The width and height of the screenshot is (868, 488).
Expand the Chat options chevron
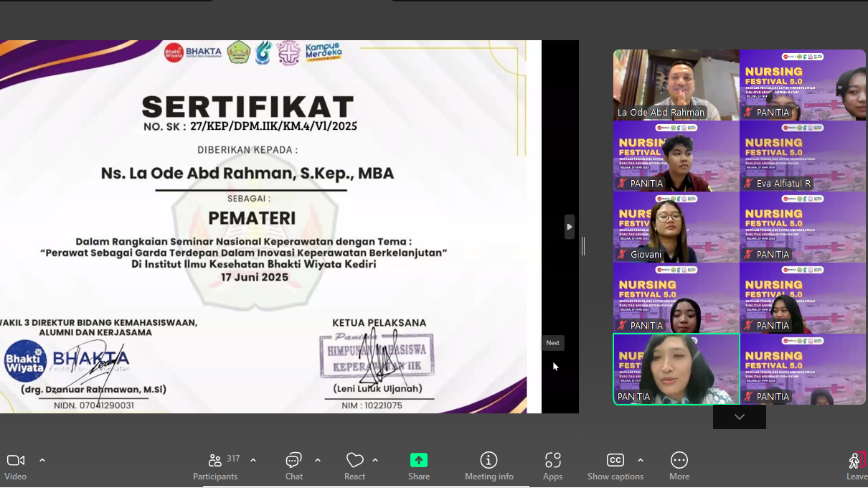tap(318, 460)
